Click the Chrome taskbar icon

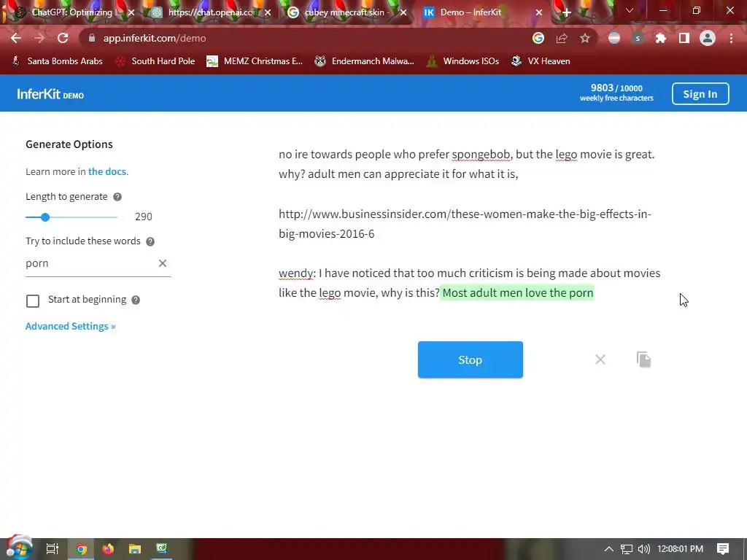(82, 549)
